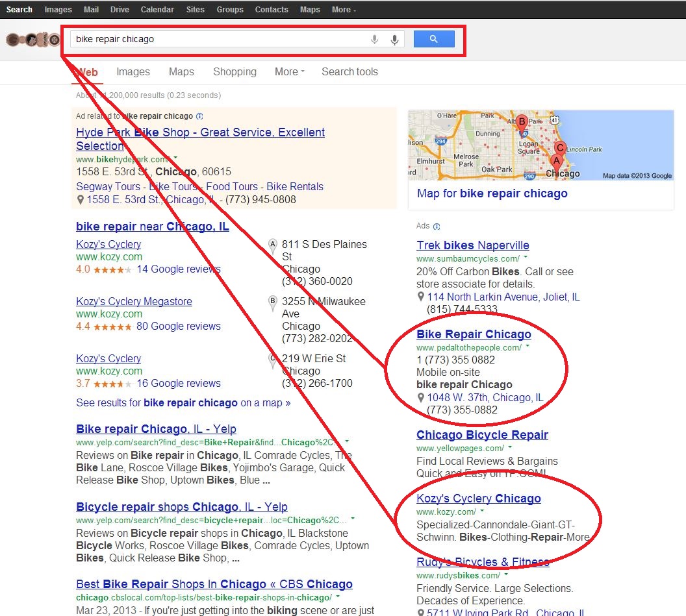Click phone number '(773) 282-0202'
Image resolution: width=686 pixels, height=616 pixels.
(x=317, y=338)
